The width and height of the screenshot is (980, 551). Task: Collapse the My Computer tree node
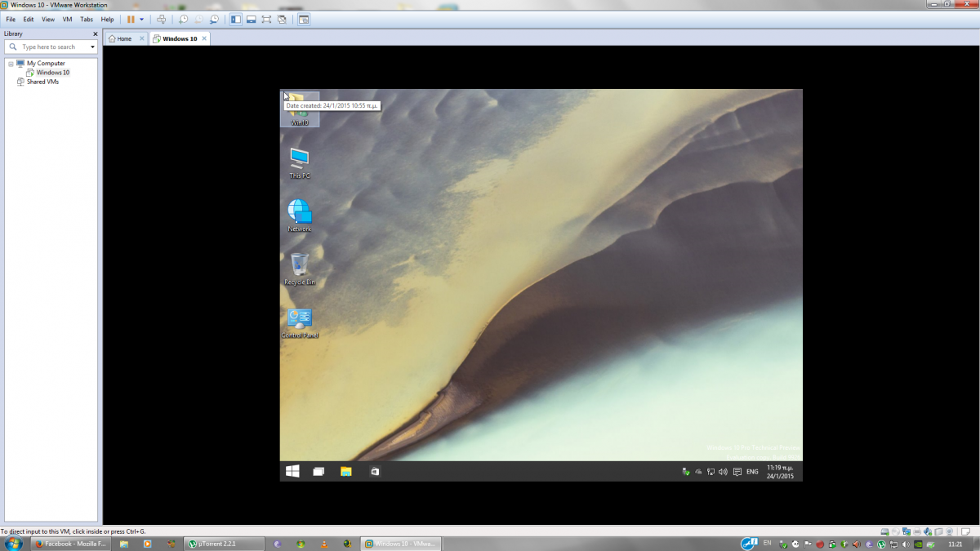11,63
